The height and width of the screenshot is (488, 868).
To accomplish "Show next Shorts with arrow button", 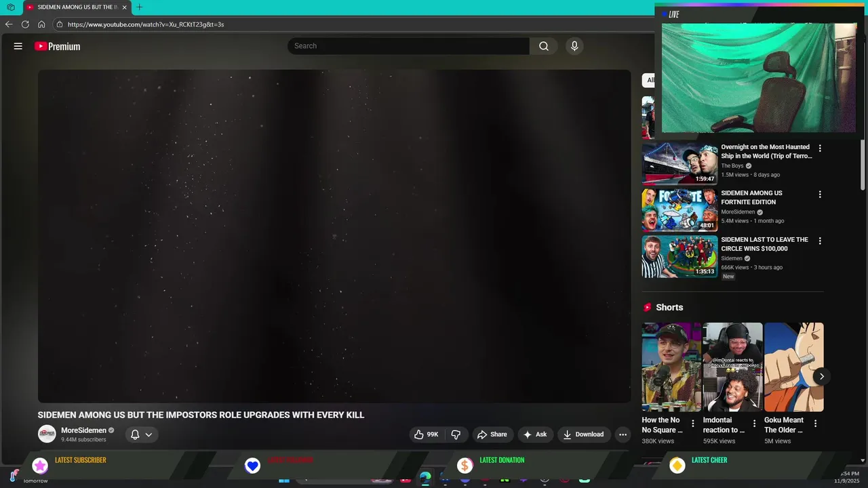I will click(821, 376).
